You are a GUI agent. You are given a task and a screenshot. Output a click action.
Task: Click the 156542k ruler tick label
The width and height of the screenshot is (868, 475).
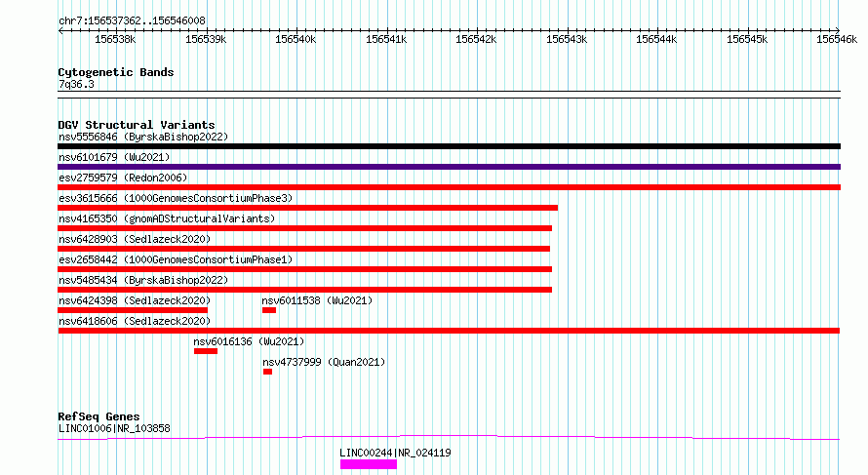click(476, 39)
